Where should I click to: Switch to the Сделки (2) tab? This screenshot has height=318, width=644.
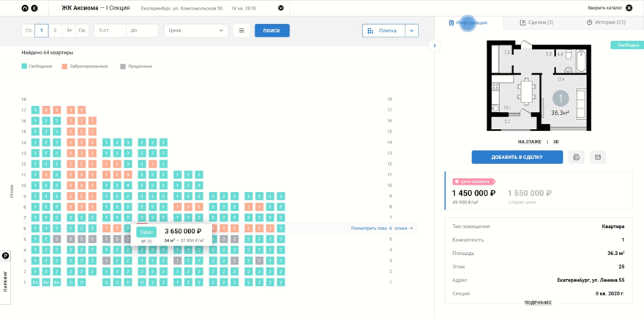537,23
